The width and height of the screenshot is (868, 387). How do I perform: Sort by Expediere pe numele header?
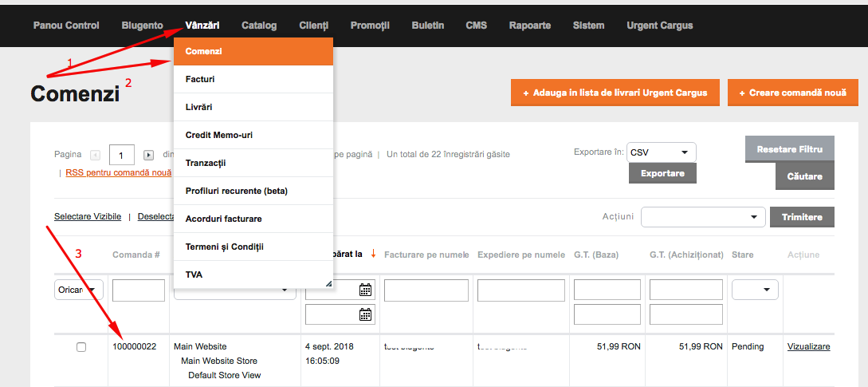point(521,255)
